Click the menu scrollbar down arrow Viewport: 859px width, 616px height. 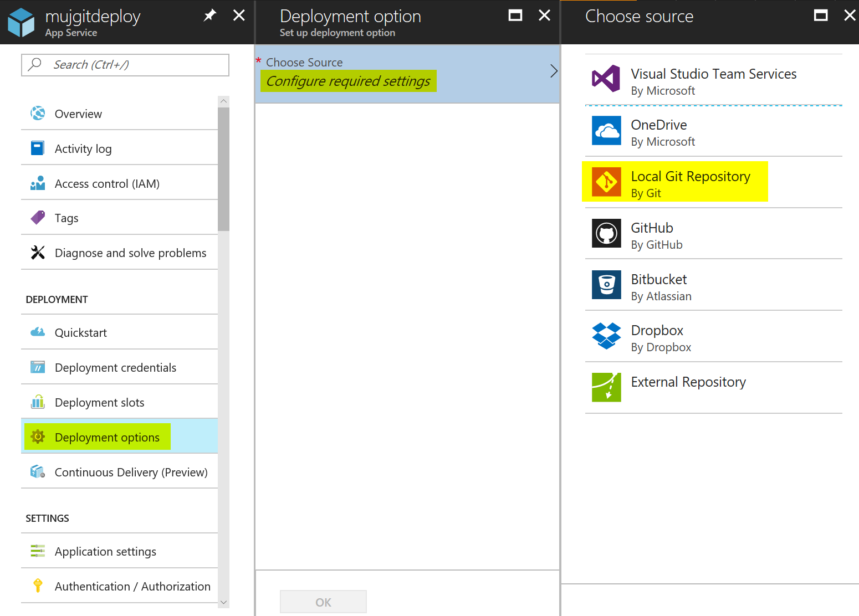[x=223, y=602]
